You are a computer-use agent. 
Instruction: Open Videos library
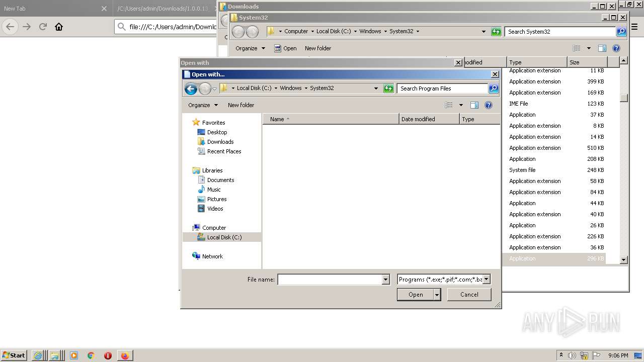(x=215, y=209)
